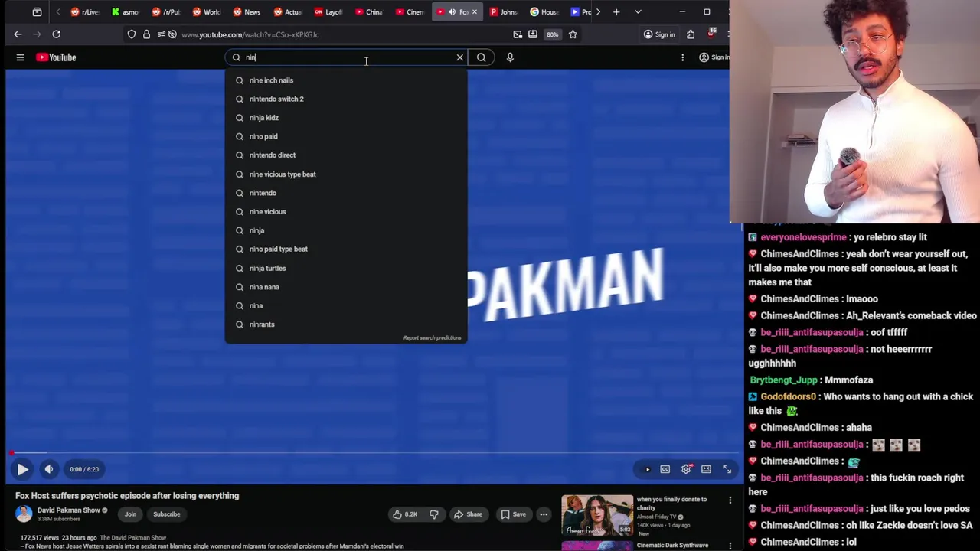This screenshot has height=551, width=980.
Task: Switch to the 'asmon' tab
Action: coord(126,11)
